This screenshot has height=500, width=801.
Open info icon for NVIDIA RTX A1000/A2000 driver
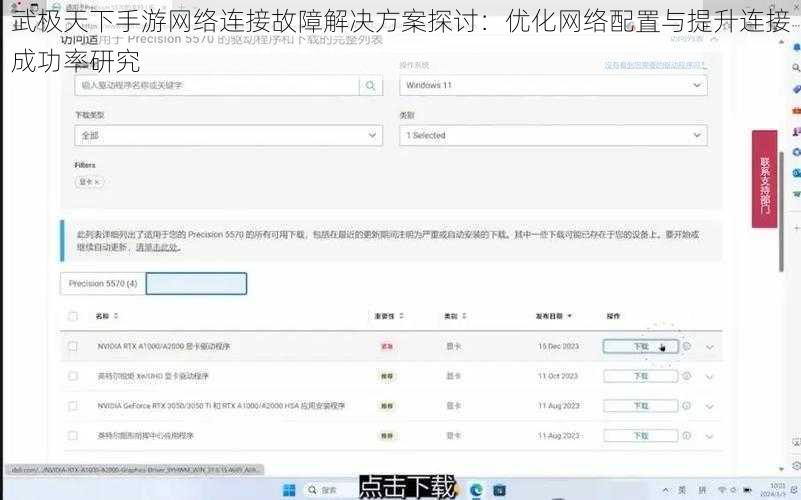pyautogui.click(x=687, y=346)
